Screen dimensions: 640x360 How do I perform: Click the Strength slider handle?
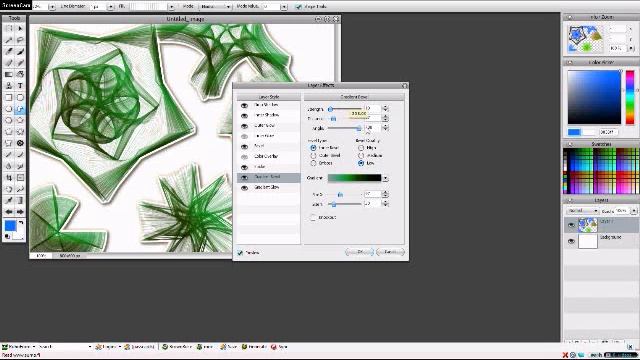click(330, 109)
